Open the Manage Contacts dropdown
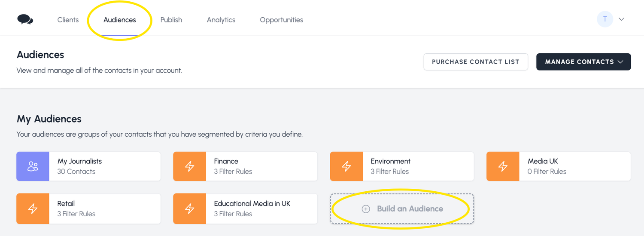Screen dimensions: 644x236 pos(583,62)
